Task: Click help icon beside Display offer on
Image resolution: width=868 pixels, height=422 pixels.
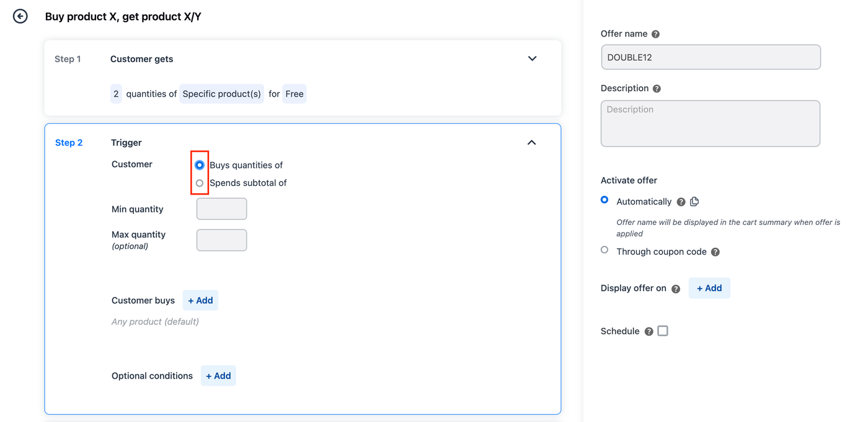Action: [x=676, y=289]
